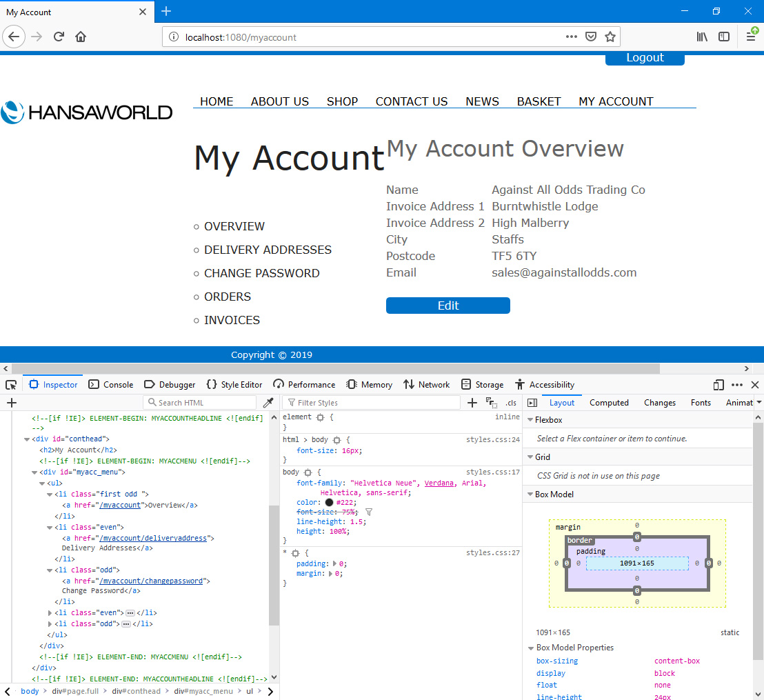The height and width of the screenshot is (700, 764).
Task: Open responsive design mode icon
Action: tap(718, 385)
